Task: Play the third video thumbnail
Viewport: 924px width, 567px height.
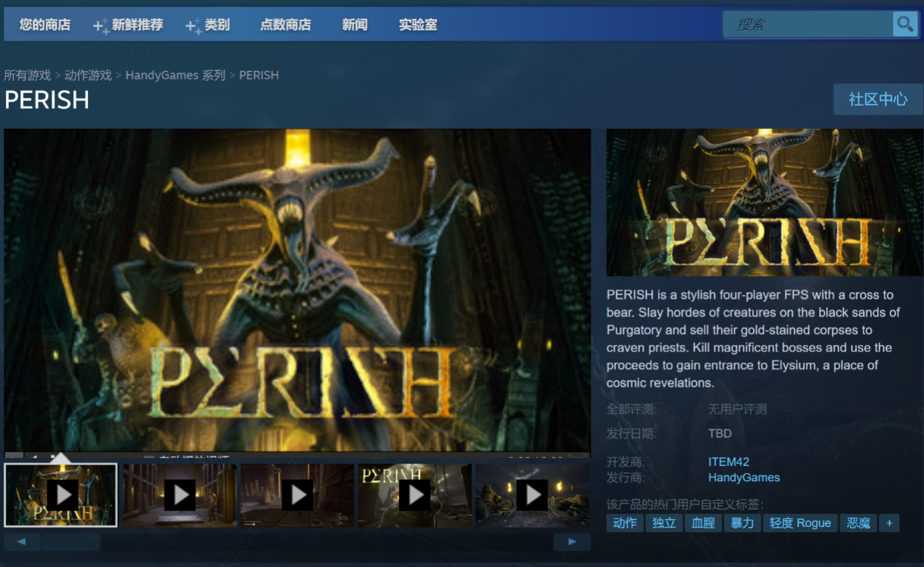Action: (x=298, y=495)
